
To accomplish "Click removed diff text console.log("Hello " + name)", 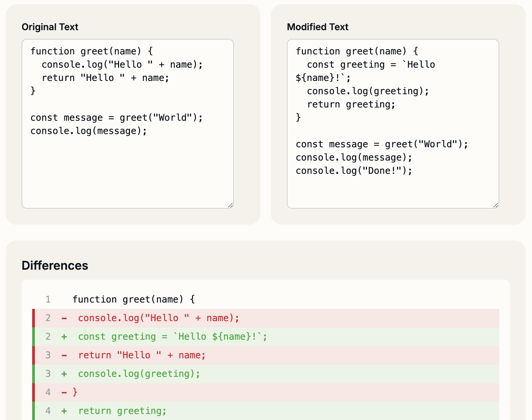I will [159, 318].
